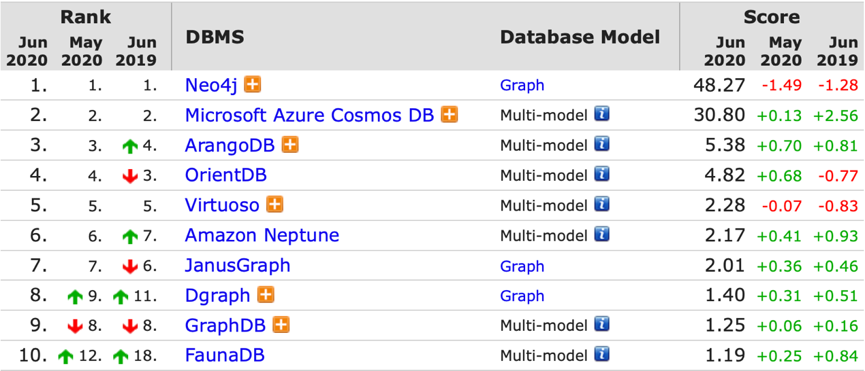Click the Multi-model info icon for Amazon Neptune
The width and height of the screenshot is (865, 371).
[x=601, y=235]
